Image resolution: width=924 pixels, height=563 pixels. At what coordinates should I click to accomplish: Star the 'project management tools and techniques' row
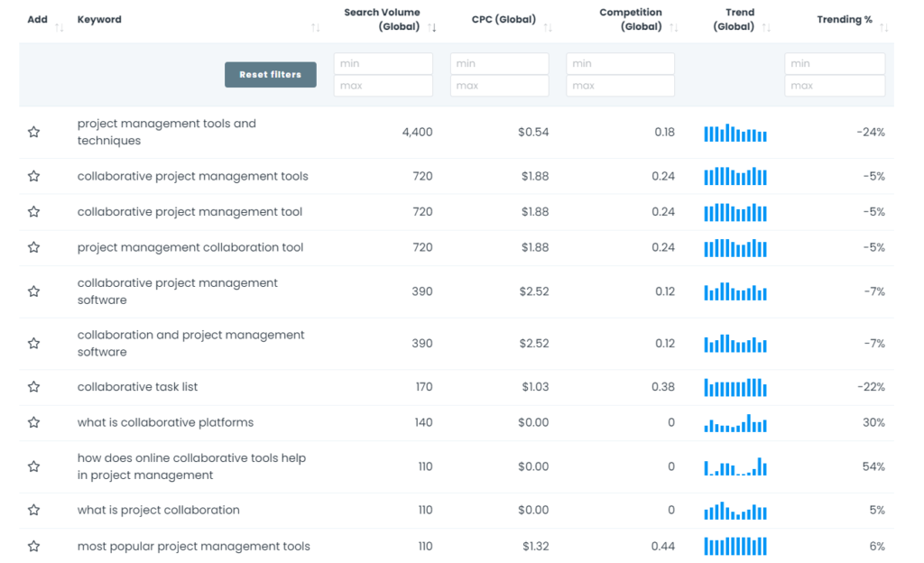tap(33, 131)
